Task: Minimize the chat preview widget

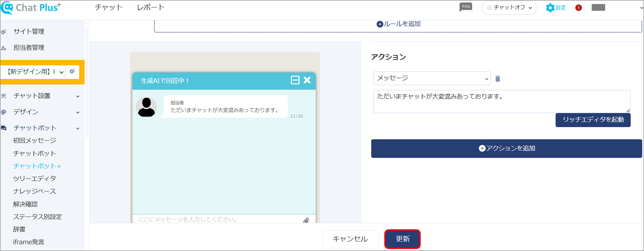Action: 295,80
